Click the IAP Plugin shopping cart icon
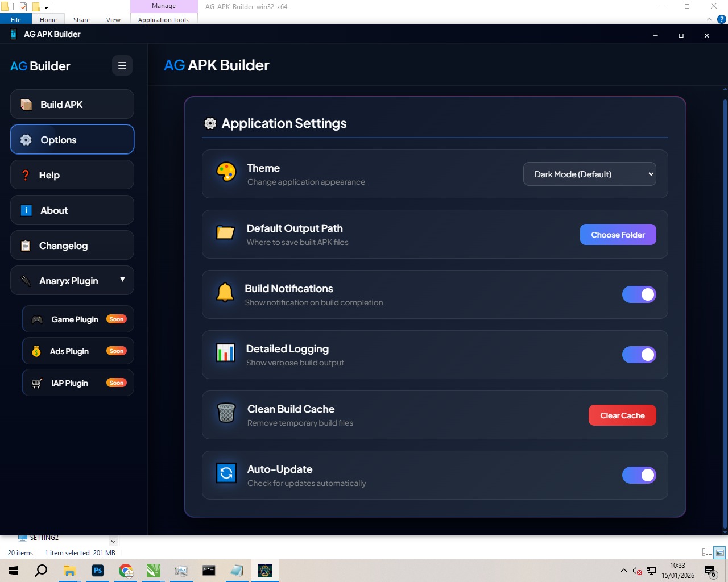Screen dimensions: 728x582 click(x=37, y=383)
